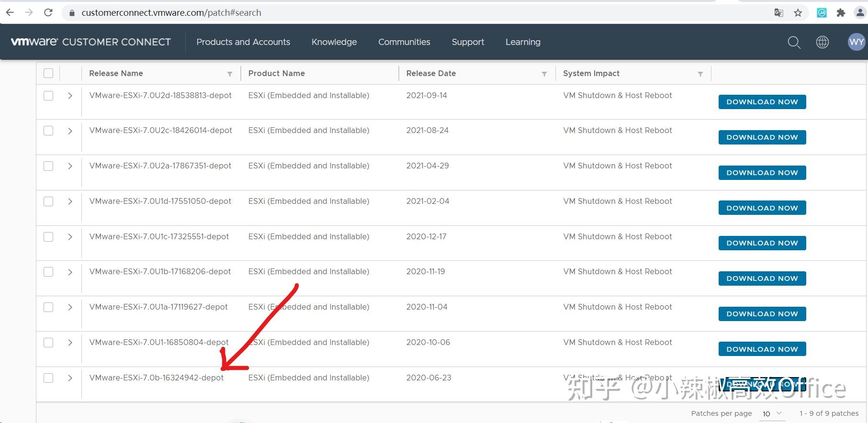Download the 7.0U1c-17325551 depot patch
Viewport: 868px width, 423px height.
coord(762,243)
